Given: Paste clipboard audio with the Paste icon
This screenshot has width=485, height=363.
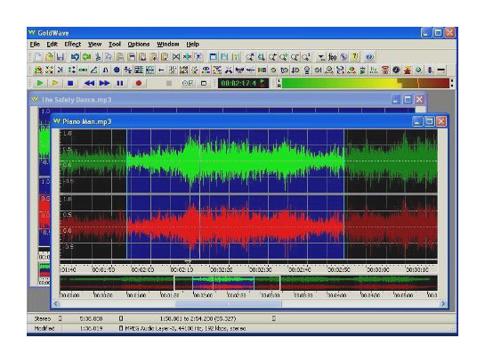Looking at the screenshot, I should [x=120, y=57].
